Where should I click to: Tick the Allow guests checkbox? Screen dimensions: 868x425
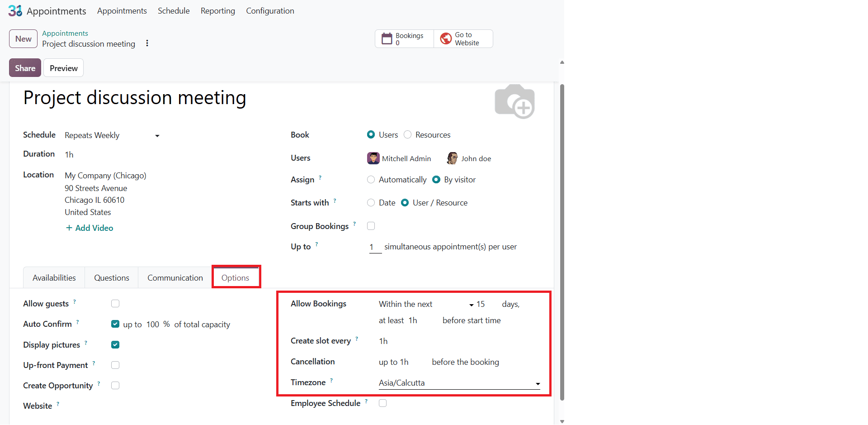coord(115,304)
